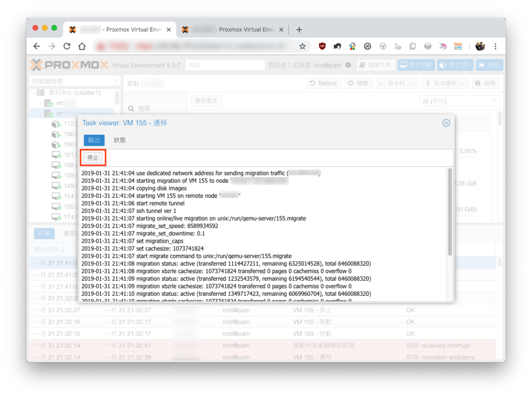The height and width of the screenshot is (397, 532).
Task: Open the browser three-dot menu
Action: 495,47
